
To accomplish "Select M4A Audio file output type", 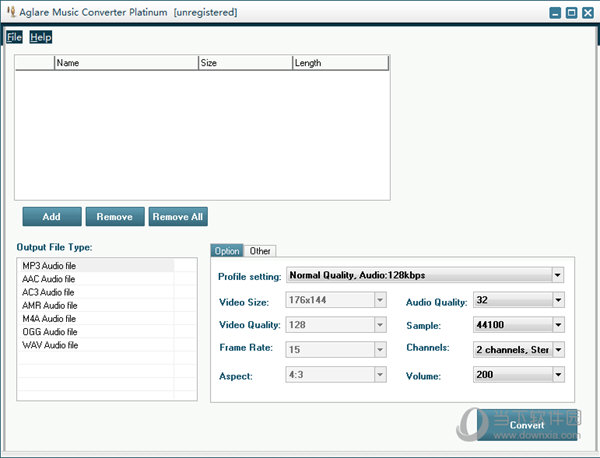I will click(98, 318).
